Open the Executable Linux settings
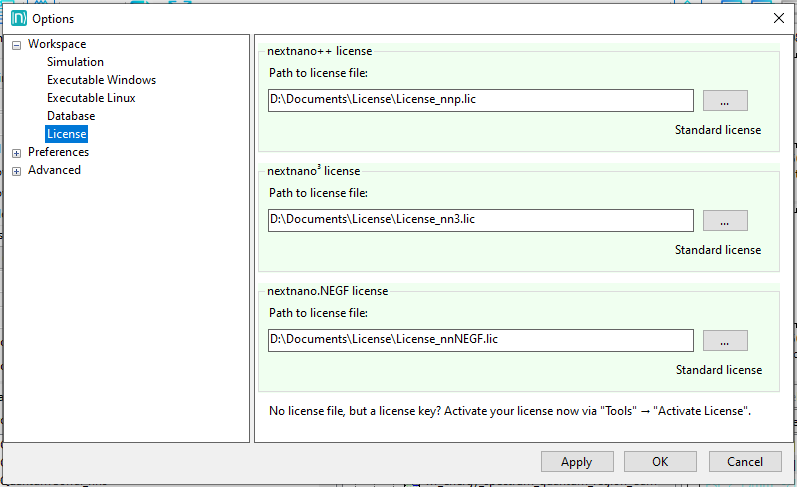Screen dimensions: 797x487 [91, 98]
